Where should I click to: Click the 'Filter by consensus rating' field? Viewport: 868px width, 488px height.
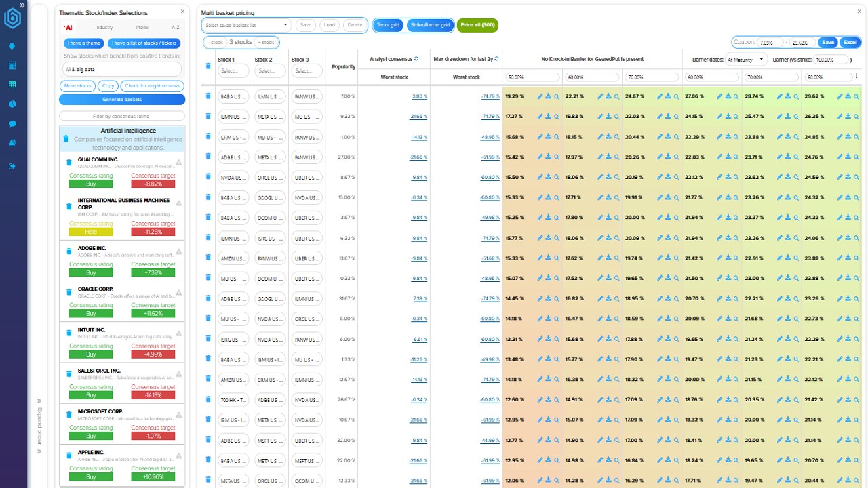[x=122, y=117]
